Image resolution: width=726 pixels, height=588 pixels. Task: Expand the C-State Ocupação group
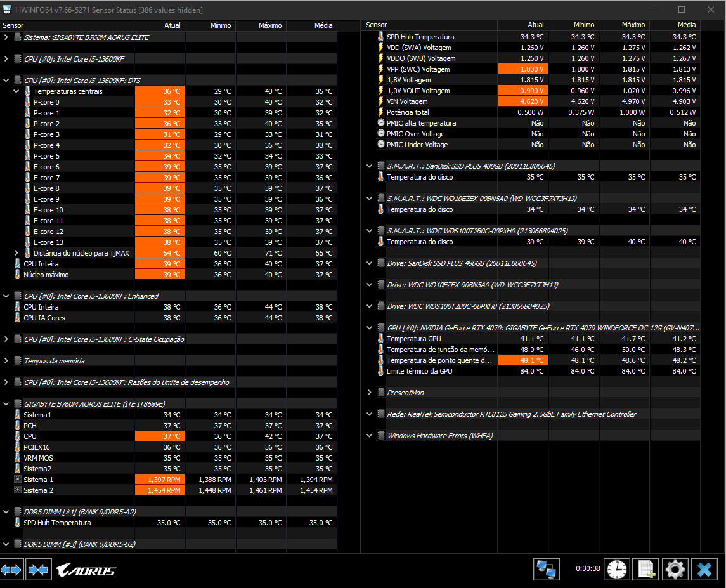tap(6, 339)
